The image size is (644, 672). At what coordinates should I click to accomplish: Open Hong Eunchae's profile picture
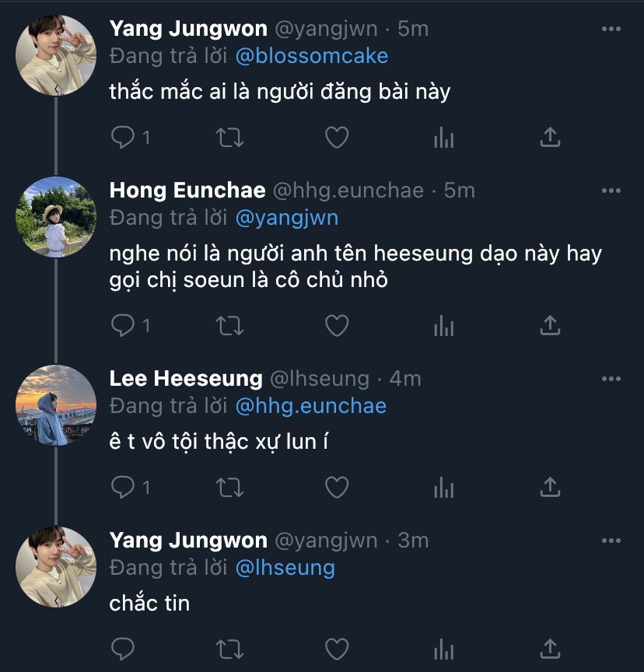click(56, 215)
